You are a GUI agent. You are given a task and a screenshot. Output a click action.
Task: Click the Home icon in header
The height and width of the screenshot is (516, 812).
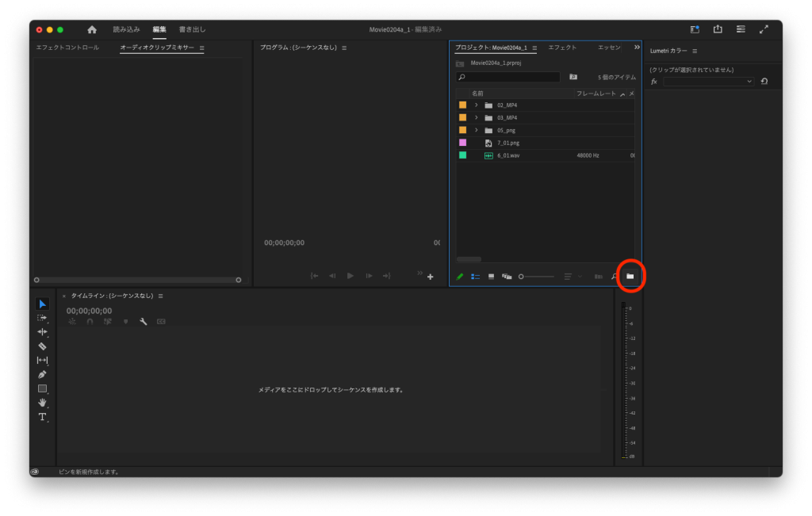(92, 29)
